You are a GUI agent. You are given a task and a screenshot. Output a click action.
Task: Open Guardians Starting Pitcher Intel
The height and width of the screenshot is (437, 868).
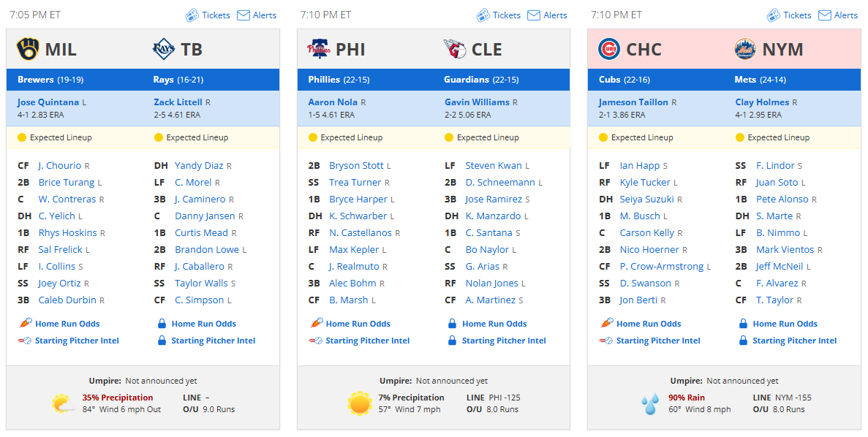point(504,341)
